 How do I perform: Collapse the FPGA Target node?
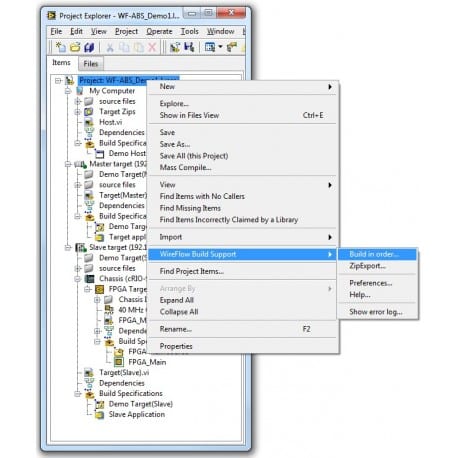click(88, 289)
